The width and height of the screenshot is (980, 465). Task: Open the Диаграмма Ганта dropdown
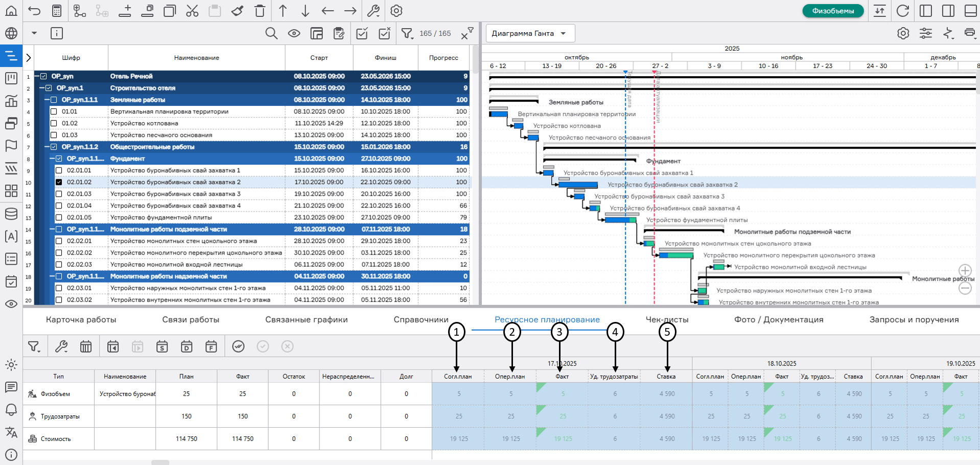point(529,34)
